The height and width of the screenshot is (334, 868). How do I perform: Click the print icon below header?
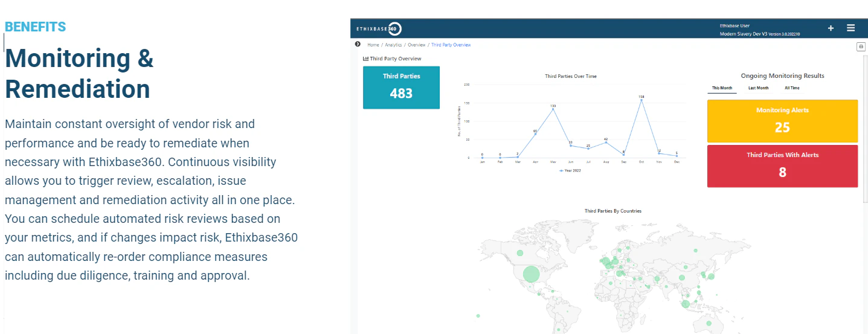point(861,47)
